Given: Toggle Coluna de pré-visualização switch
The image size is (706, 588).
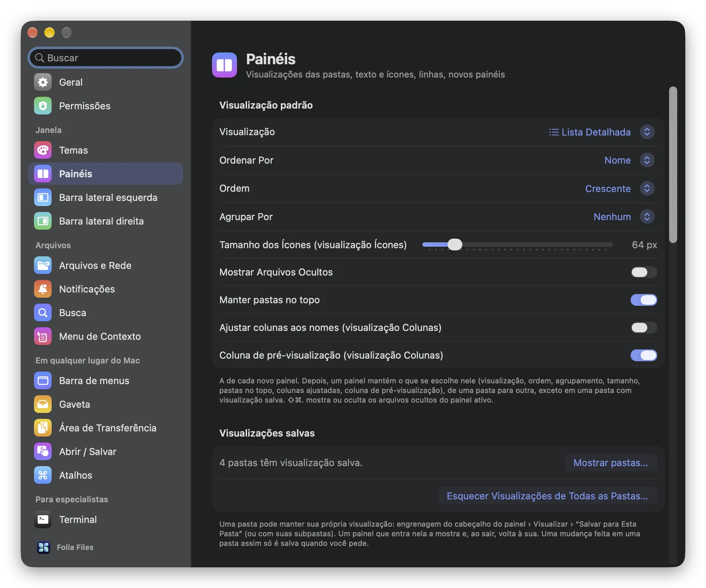Looking at the screenshot, I should [644, 355].
